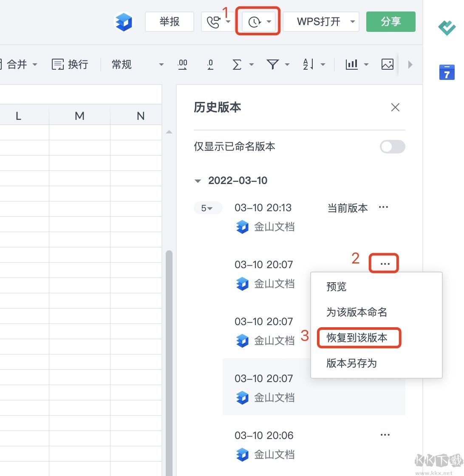The width and height of the screenshot is (464, 476).
Task: Click the Sum sigma icon
Action: click(x=237, y=64)
